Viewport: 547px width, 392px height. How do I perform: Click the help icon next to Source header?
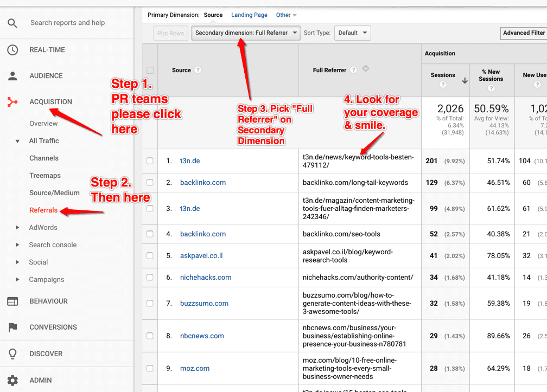pos(198,70)
